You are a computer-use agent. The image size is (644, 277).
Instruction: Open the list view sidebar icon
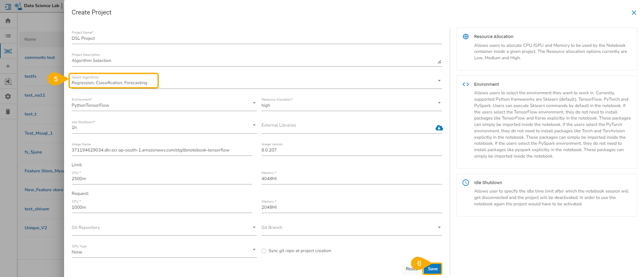[x=8, y=36]
